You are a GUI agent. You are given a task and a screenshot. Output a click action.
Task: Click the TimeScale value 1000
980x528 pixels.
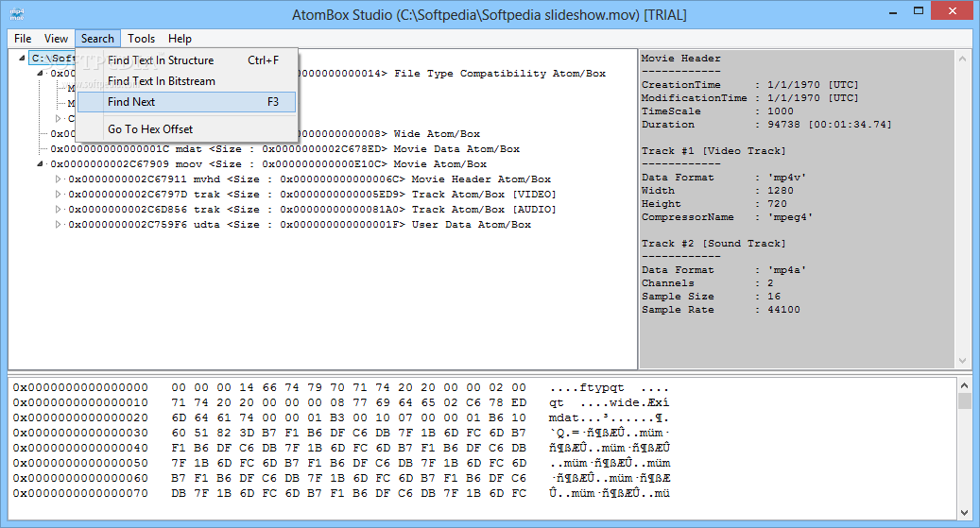[781, 111]
